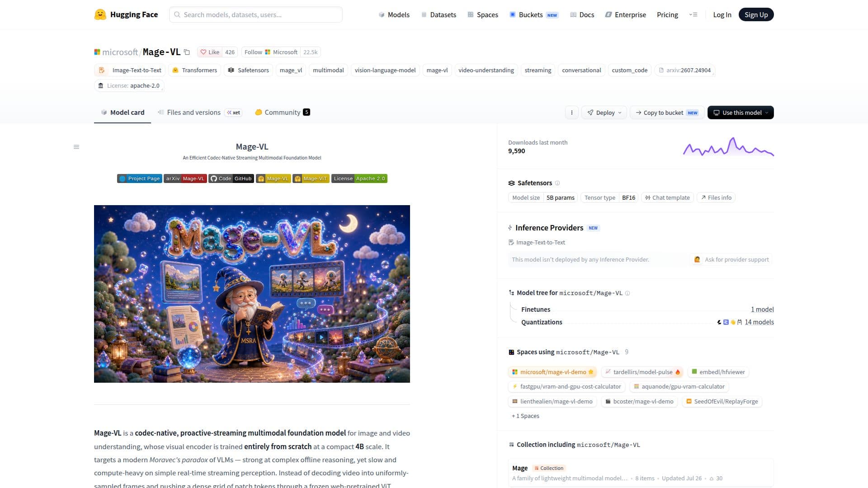Open expanded navigation menu icon beside Pricing
Image resolution: width=868 pixels, height=488 pixels.
coord(693,14)
